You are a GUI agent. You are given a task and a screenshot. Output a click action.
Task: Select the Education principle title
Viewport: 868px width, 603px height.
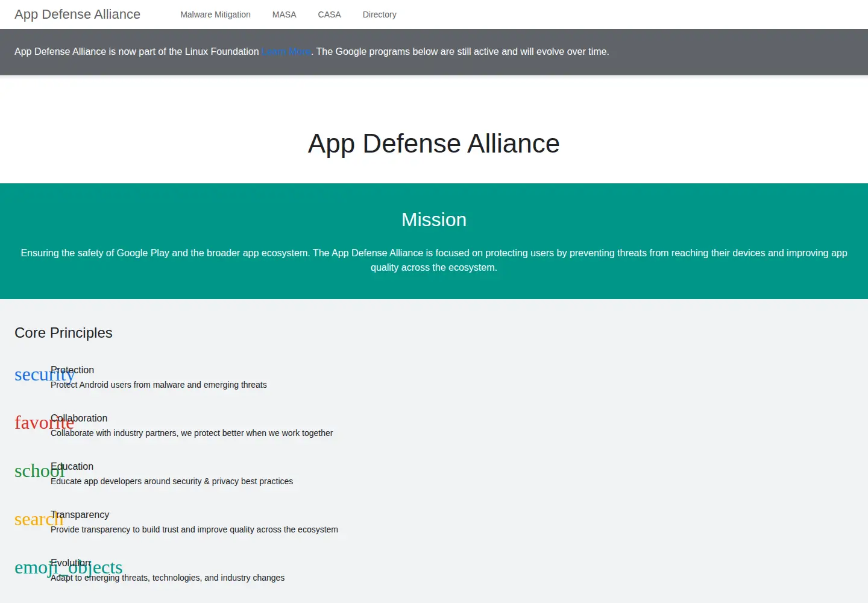[x=72, y=466]
